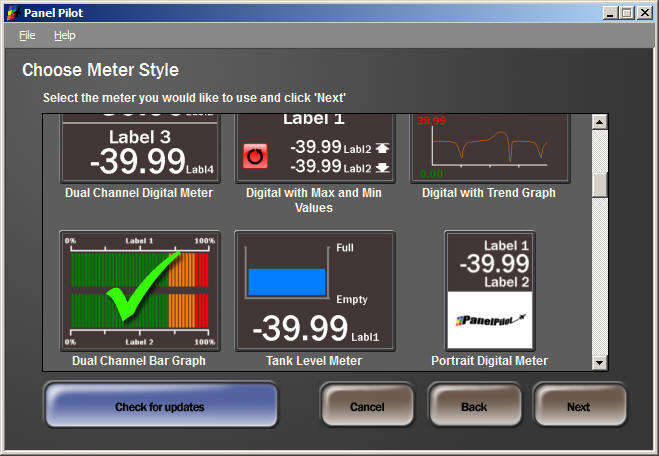Choose the Tank Level Meter style
Image resolution: width=659 pixels, height=456 pixels.
(315, 291)
